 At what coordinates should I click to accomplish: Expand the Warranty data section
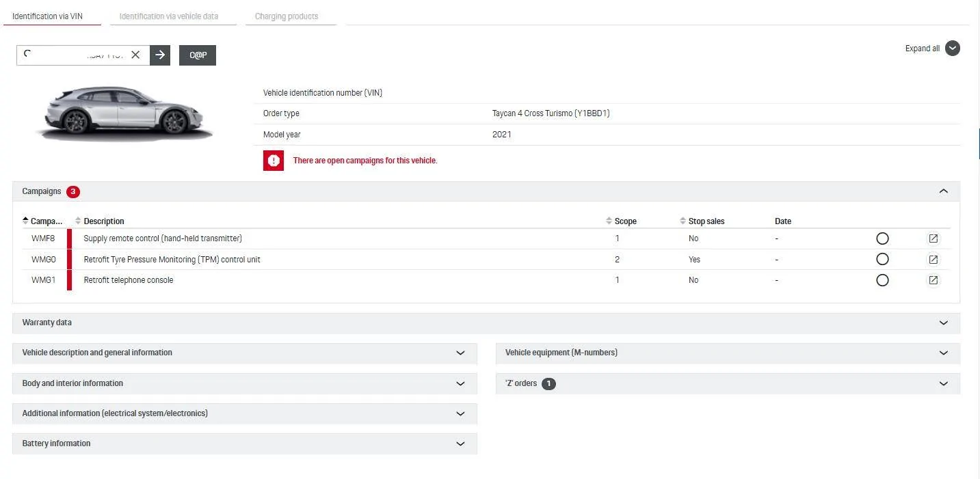[486, 323]
